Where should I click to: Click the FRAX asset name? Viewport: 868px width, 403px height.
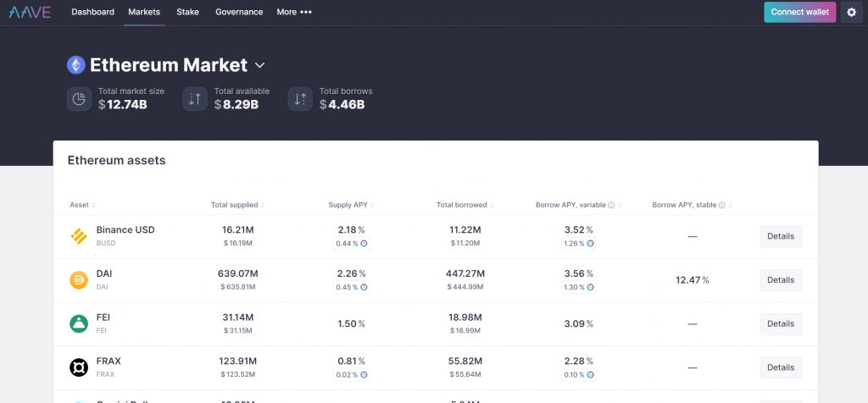click(108, 361)
